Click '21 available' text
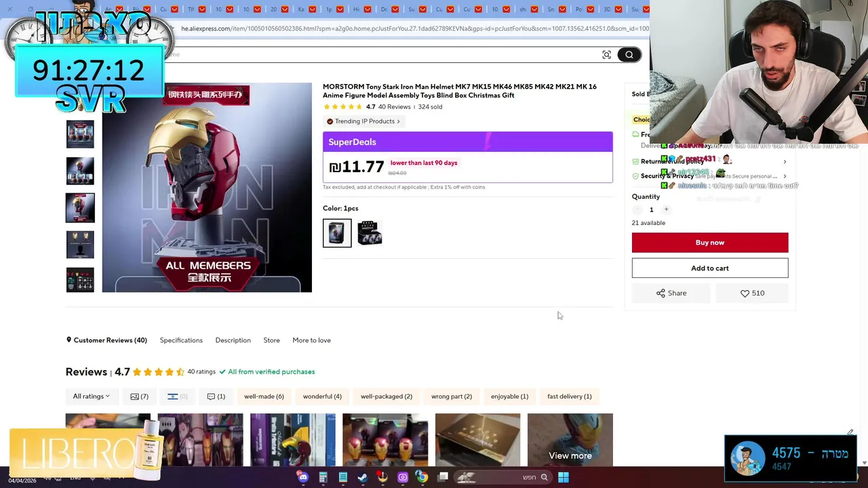 pos(648,223)
